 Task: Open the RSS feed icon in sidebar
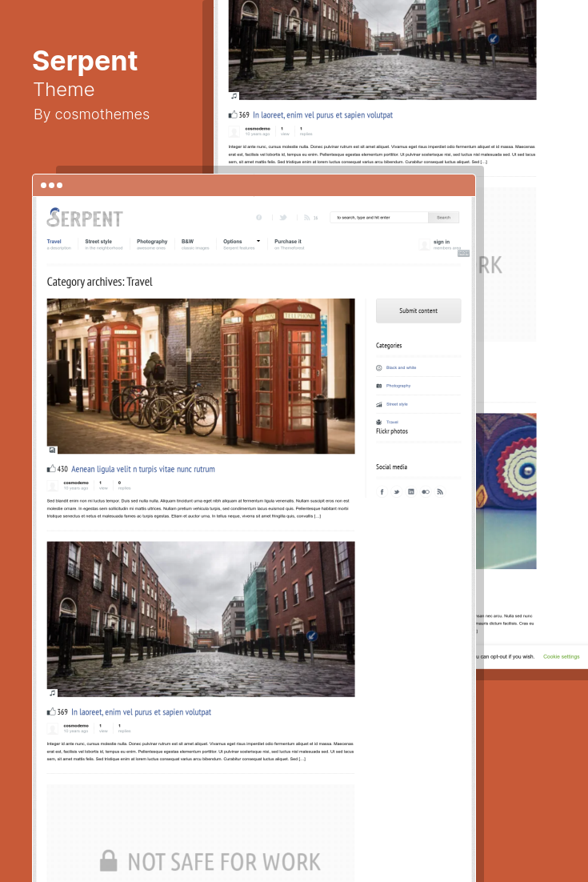coord(439,491)
